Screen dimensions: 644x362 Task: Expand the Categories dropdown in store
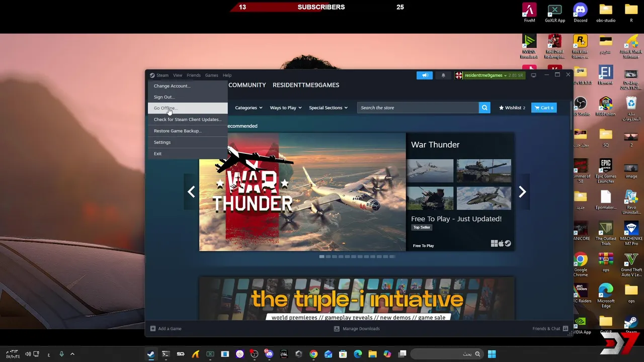[249, 108]
